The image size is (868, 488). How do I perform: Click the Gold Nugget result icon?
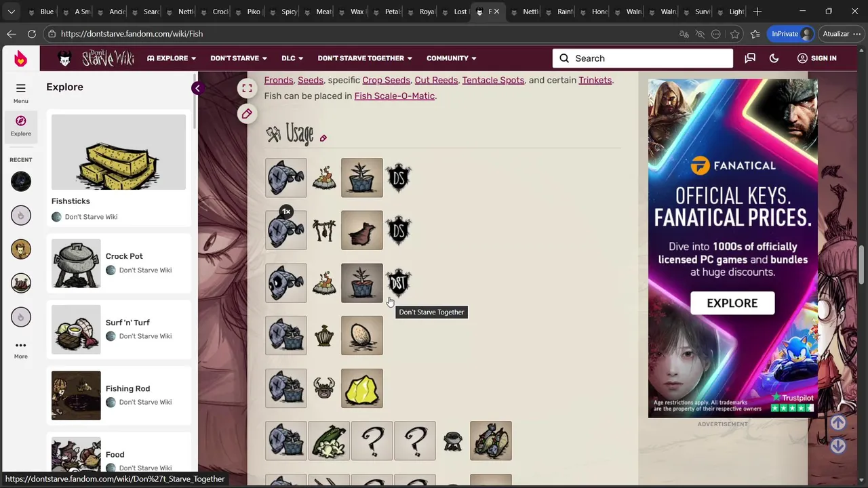(361, 388)
